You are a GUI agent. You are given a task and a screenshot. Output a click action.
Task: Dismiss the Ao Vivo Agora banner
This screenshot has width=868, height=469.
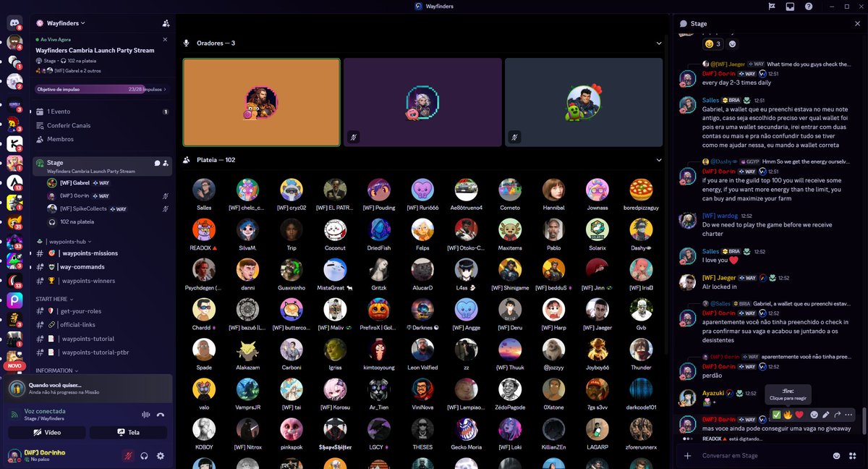tap(165, 39)
